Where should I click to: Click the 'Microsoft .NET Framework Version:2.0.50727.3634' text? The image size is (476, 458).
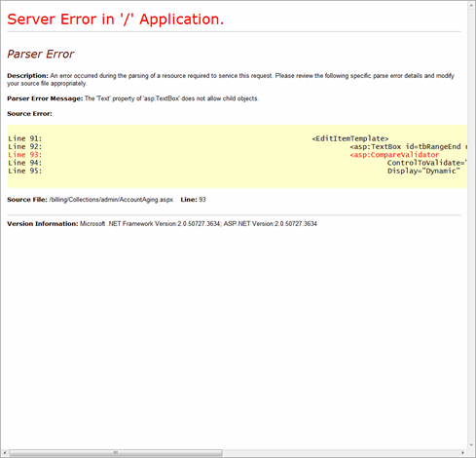[151, 224]
